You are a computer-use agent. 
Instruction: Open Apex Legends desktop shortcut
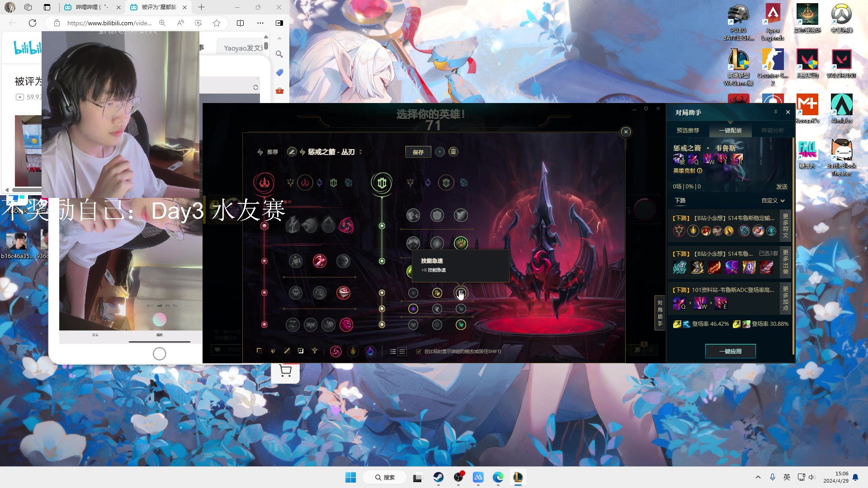(773, 23)
